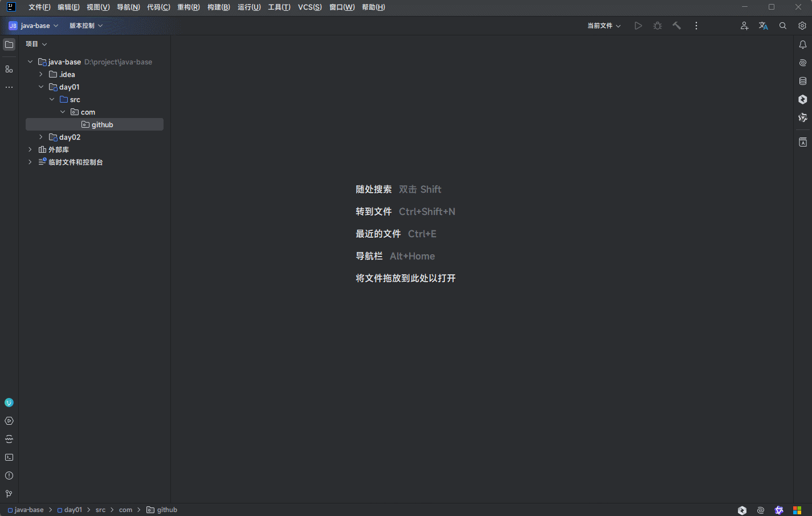Open the 重构(R) menu
Screen dimensions: 812x516
click(x=188, y=7)
